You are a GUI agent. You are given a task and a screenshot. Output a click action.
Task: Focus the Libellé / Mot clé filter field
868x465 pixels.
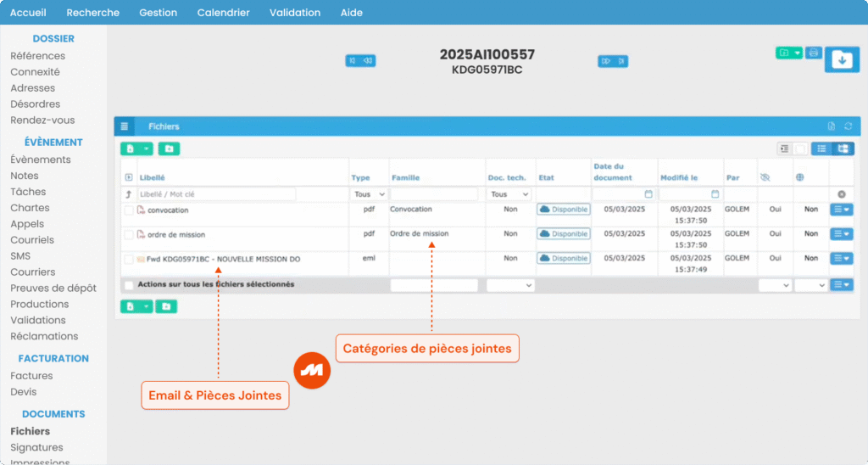coord(216,194)
